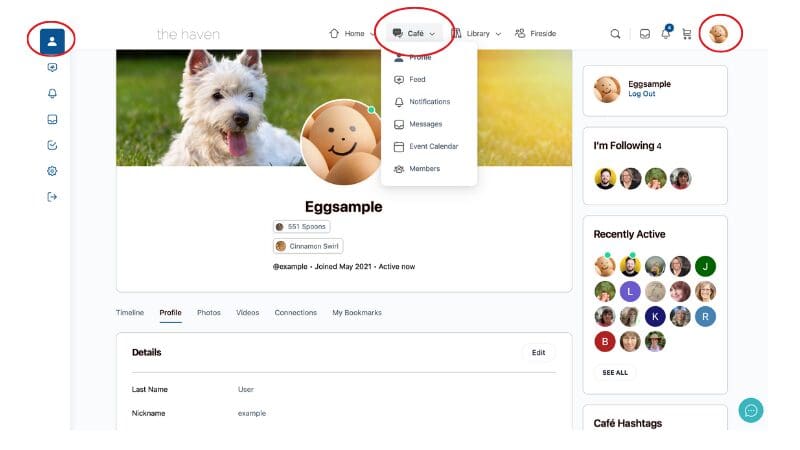800x450 pixels.
Task: Click the user avatar in top right
Action: pyautogui.click(x=719, y=34)
